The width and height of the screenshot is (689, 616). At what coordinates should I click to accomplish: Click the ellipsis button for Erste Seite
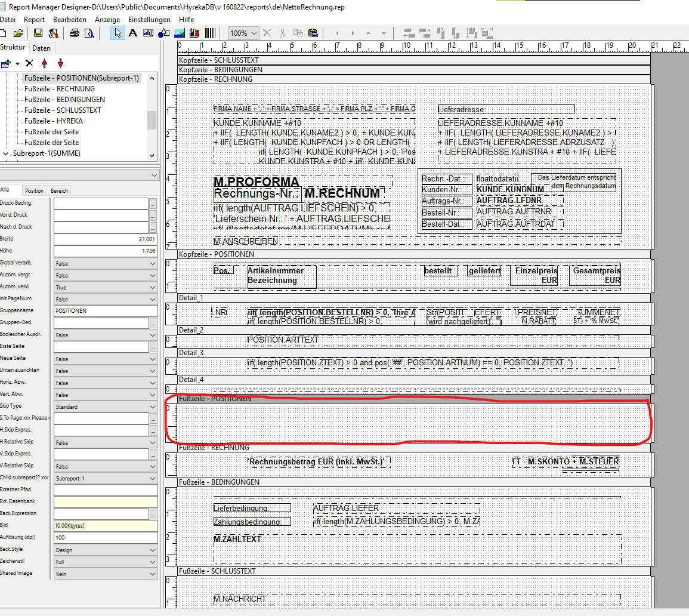click(153, 347)
